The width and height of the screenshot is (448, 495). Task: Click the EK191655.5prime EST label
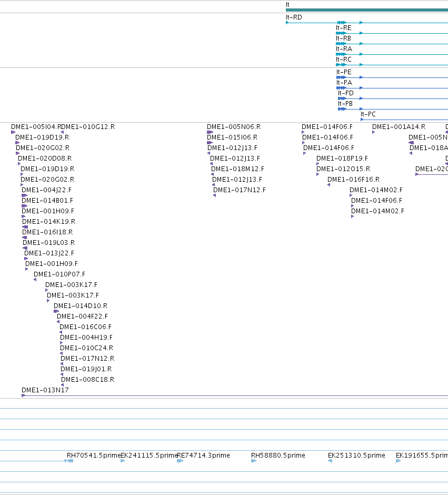point(422,455)
